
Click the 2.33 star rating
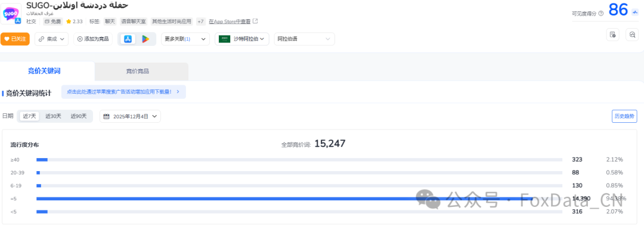75,21
